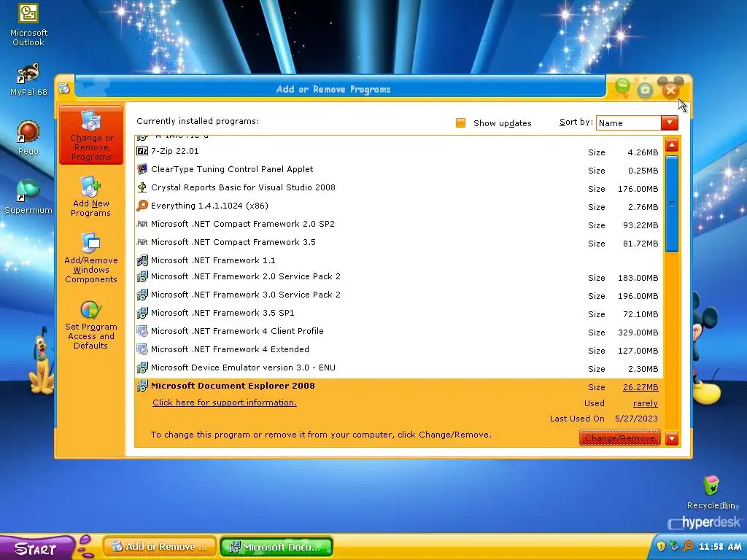Image resolution: width=747 pixels, height=560 pixels.
Task: Click the ClearType Tuning applet icon
Action: point(142,169)
